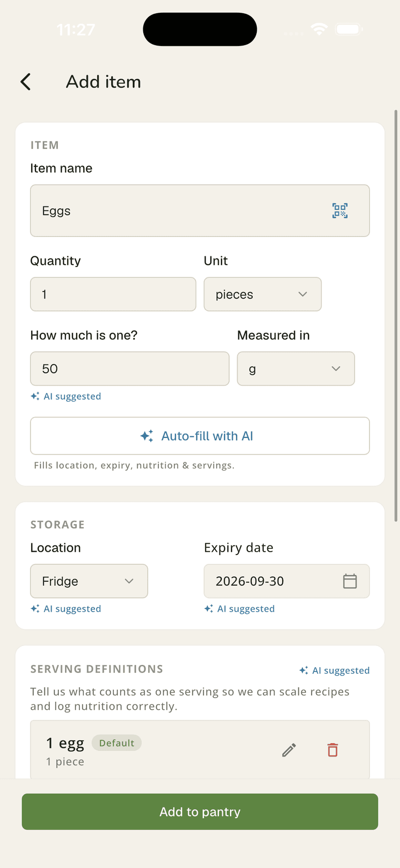
Task: Select the 1 egg serving row
Action: [200, 750]
